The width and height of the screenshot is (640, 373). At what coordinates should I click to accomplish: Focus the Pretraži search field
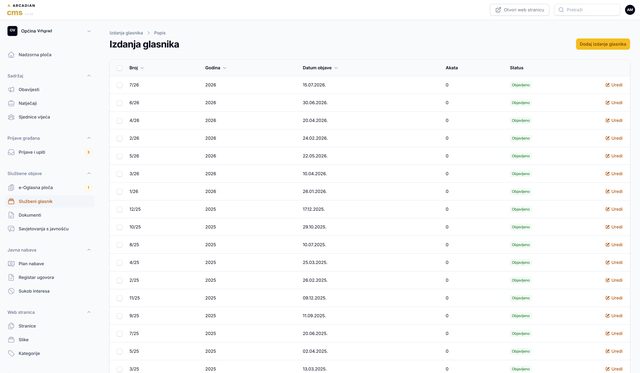coord(587,10)
